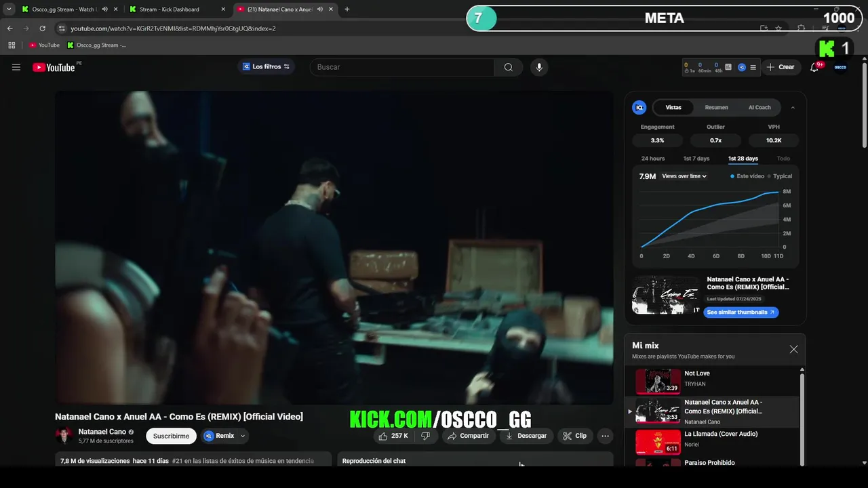Click the page vertical scrollbar
The image size is (868, 488).
[x=864, y=105]
